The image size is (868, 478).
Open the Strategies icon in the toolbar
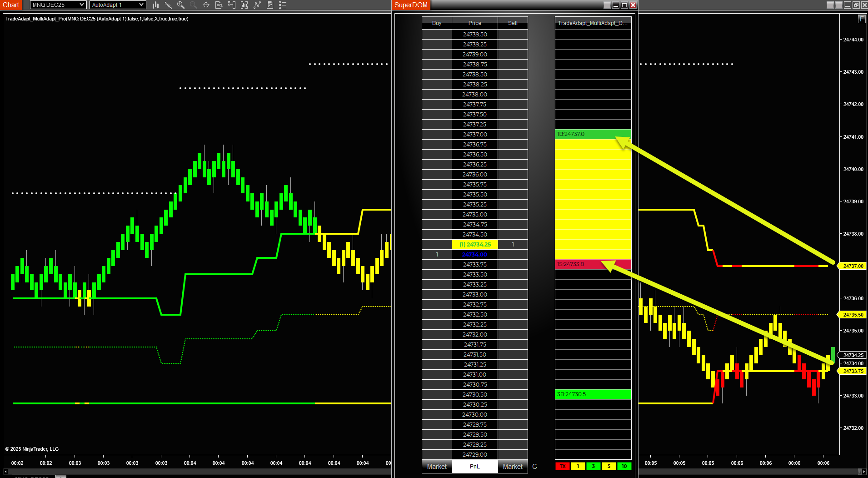tap(257, 5)
